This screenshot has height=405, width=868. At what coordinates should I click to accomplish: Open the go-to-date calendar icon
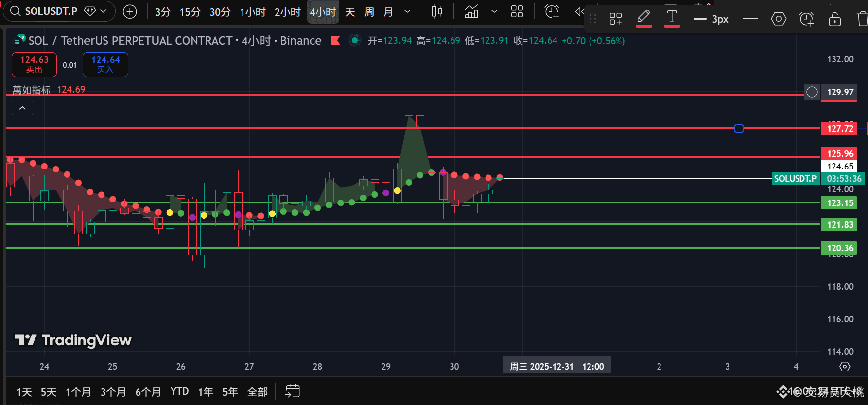(x=293, y=391)
